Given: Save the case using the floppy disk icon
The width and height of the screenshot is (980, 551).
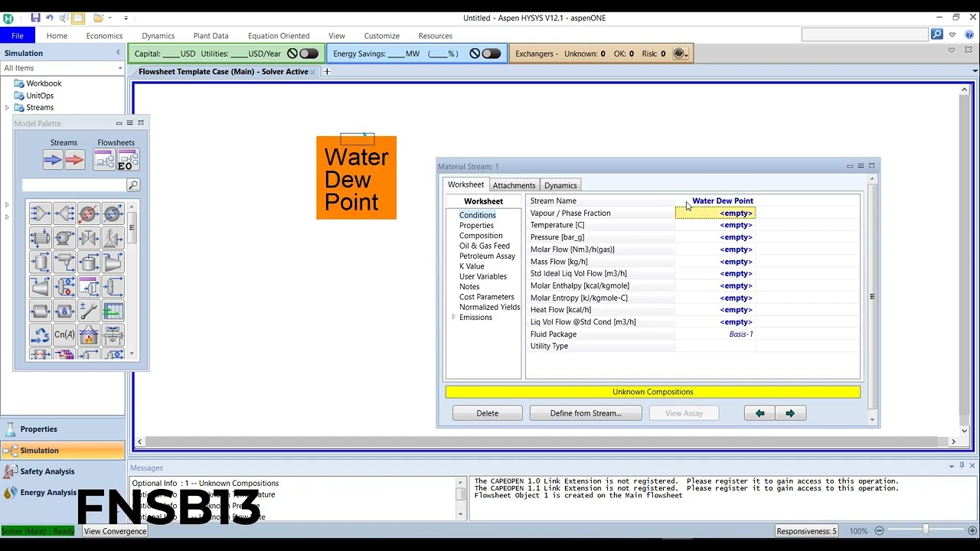Looking at the screenshot, I should [x=35, y=18].
